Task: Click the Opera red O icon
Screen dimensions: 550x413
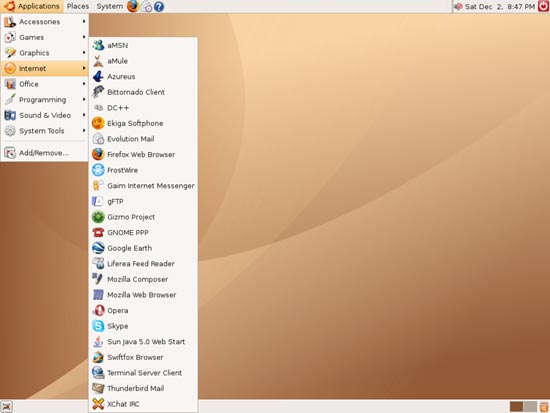Action: point(98,311)
